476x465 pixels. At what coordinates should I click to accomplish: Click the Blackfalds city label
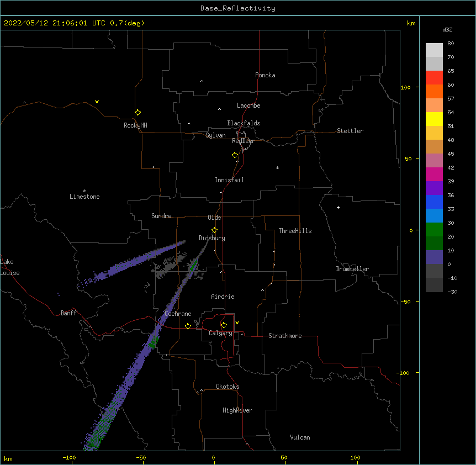(x=244, y=123)
